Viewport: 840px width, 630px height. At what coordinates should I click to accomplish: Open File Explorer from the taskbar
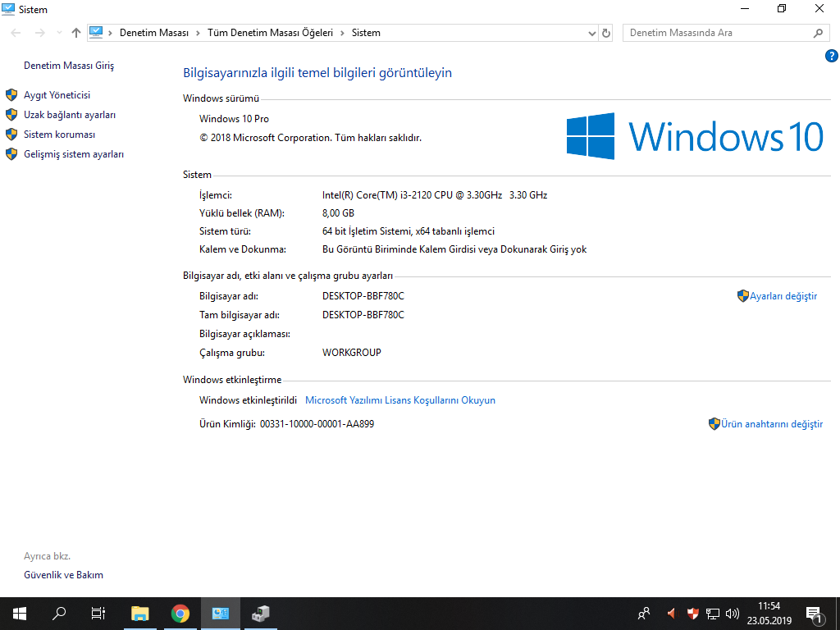pyautogui.click(x=139, y=614)
